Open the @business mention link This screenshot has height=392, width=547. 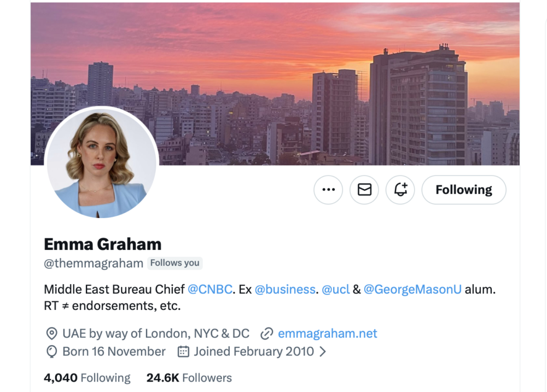click(285, 289)
